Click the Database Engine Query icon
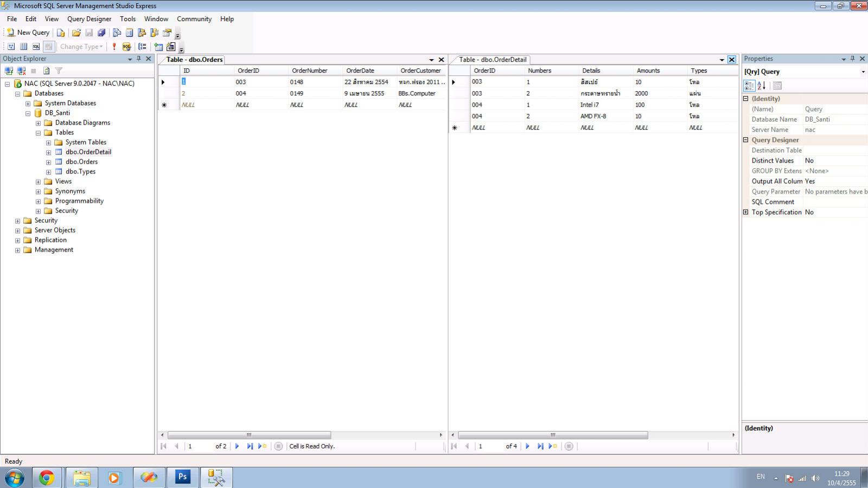Screen dimensions: 868x488 click(x=61, y=33)
